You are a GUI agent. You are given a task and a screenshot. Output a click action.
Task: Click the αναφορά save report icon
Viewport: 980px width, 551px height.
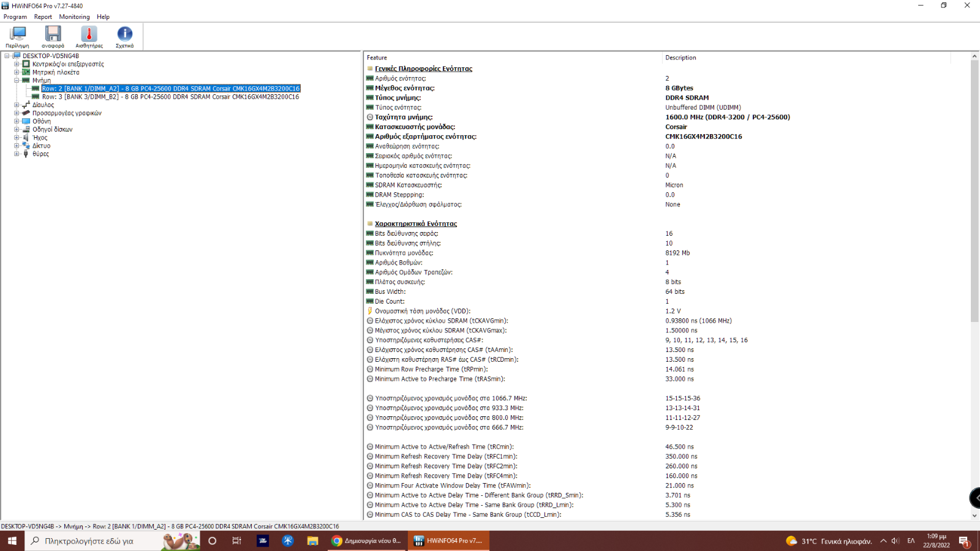53,37
